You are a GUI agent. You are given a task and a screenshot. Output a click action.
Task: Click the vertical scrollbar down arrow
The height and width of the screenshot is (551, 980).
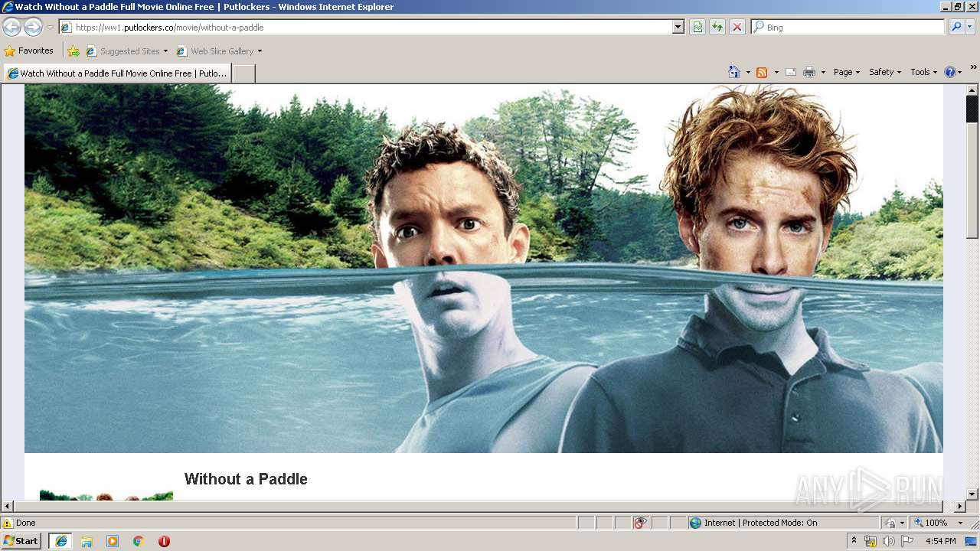[x=972, y=494]
